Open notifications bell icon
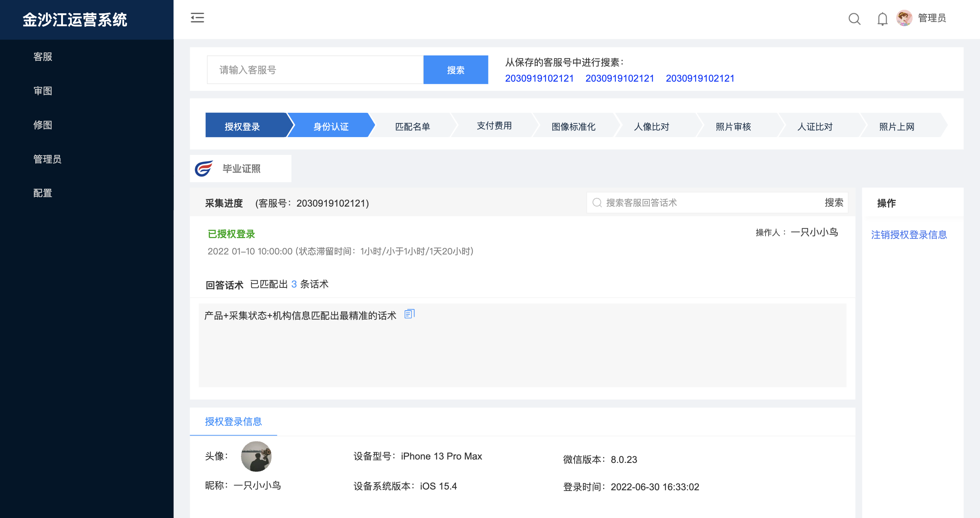The image size is (980, 518). [x=882, y=19]
